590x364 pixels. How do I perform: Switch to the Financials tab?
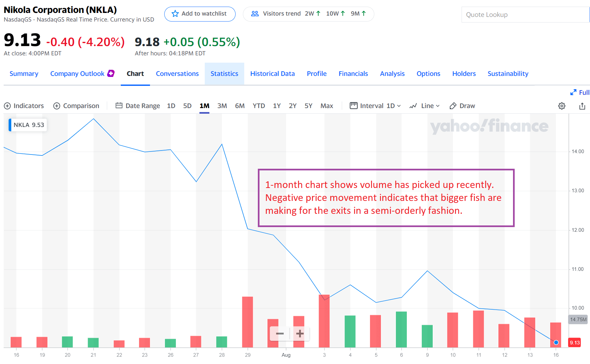pos(353,74)
